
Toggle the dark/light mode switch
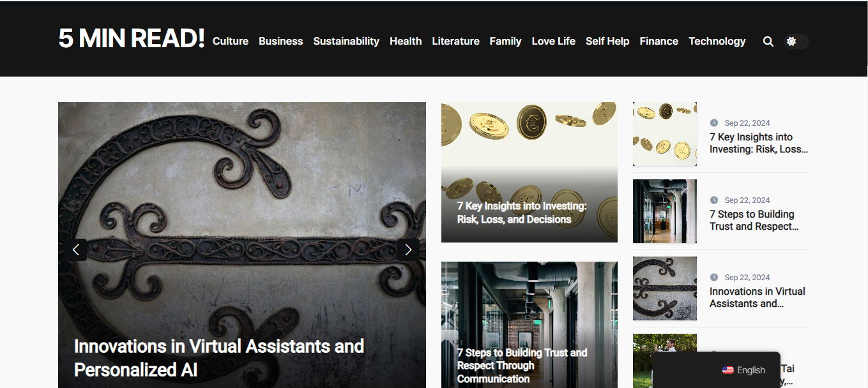click(x=796, y=41)
